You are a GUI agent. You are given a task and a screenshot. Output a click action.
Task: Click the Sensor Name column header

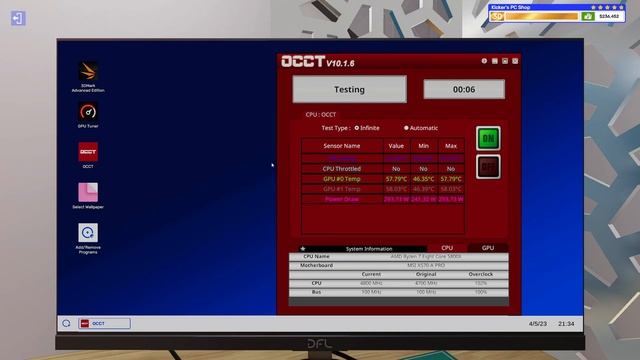(342, 146)
